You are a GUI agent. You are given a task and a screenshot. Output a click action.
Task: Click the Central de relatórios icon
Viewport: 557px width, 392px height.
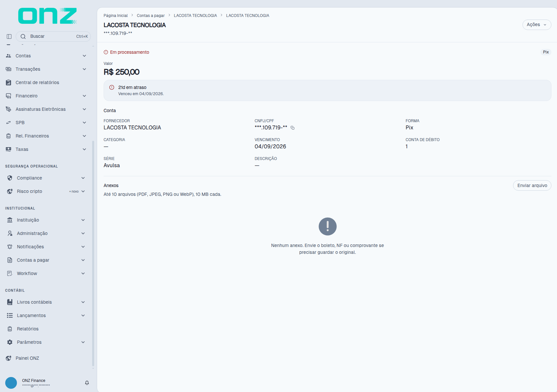(8, 82)
